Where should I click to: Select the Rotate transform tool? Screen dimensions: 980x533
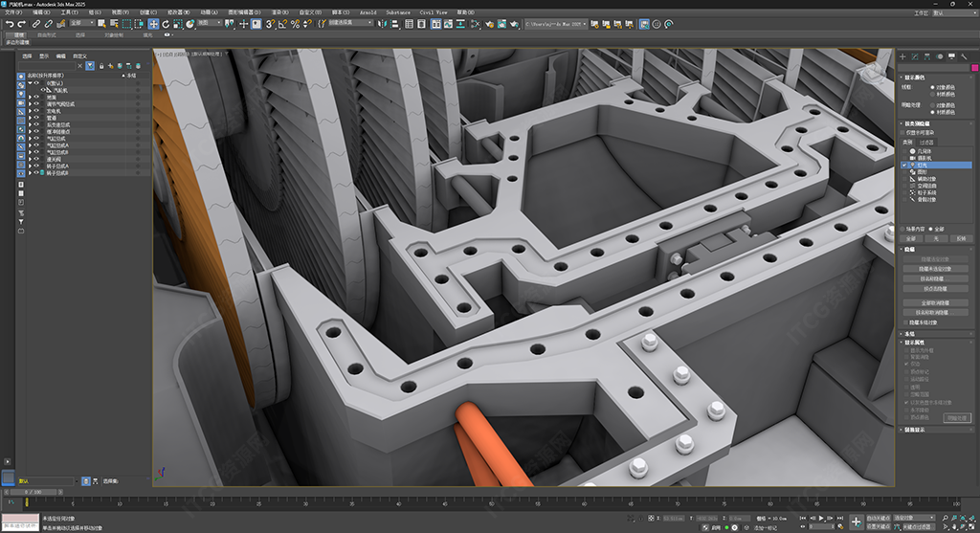(166, 23)
